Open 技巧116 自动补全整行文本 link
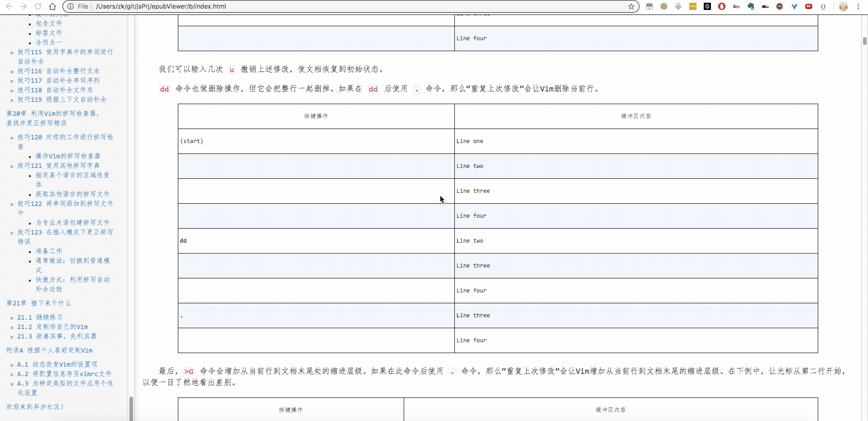Viewport: 868px width, 421px height. coord(58,71)
